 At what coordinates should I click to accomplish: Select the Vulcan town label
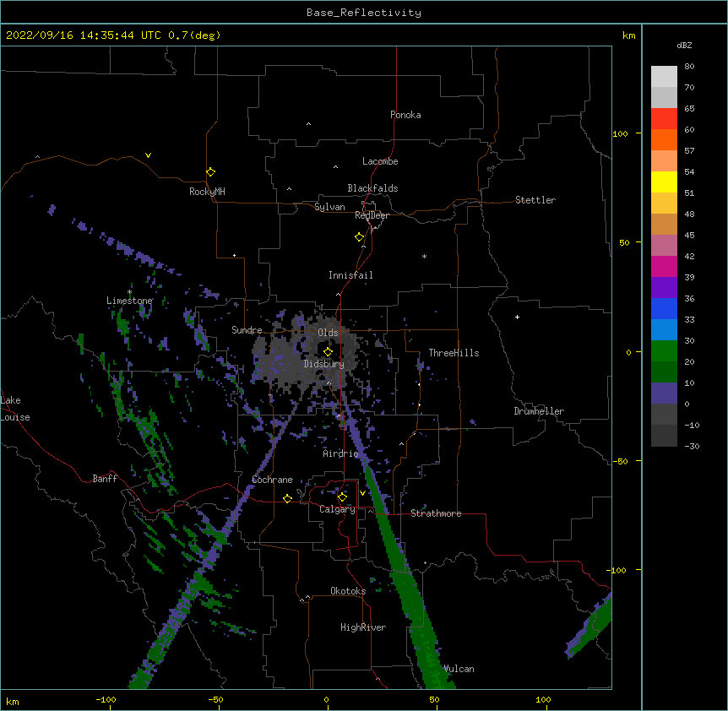tap(459, 669)
